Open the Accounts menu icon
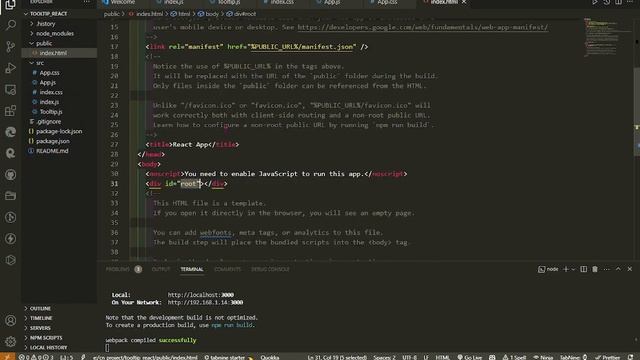 (11, 320)
